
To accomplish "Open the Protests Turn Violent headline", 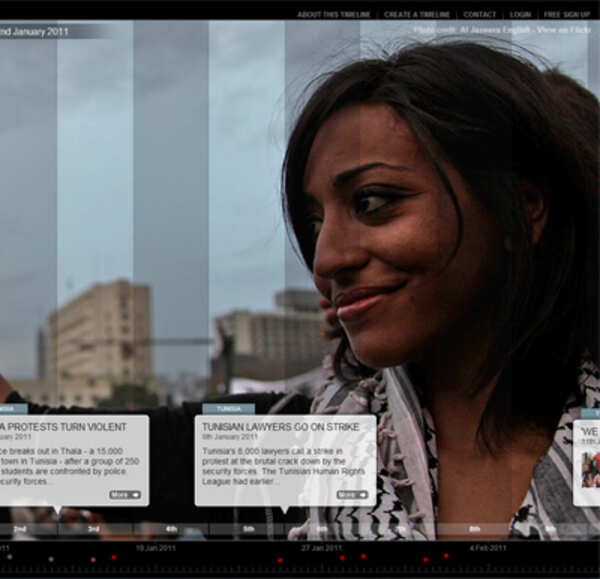I will 64,425.
